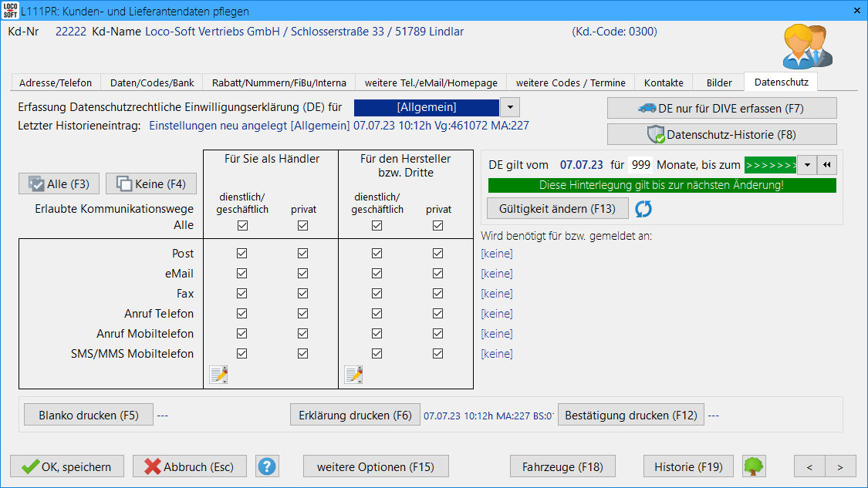Click the green validity notice bar
This screenshot has width=868, height=488.
[x=661, y=186]
